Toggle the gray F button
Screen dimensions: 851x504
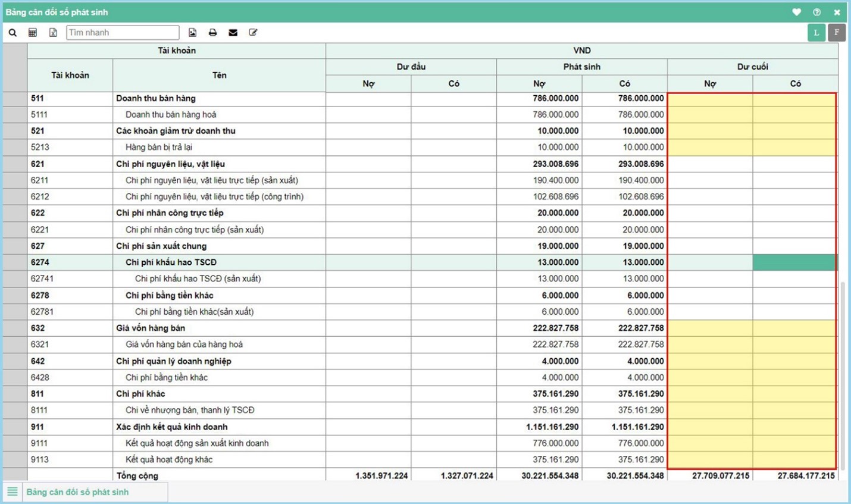point(837,33)
